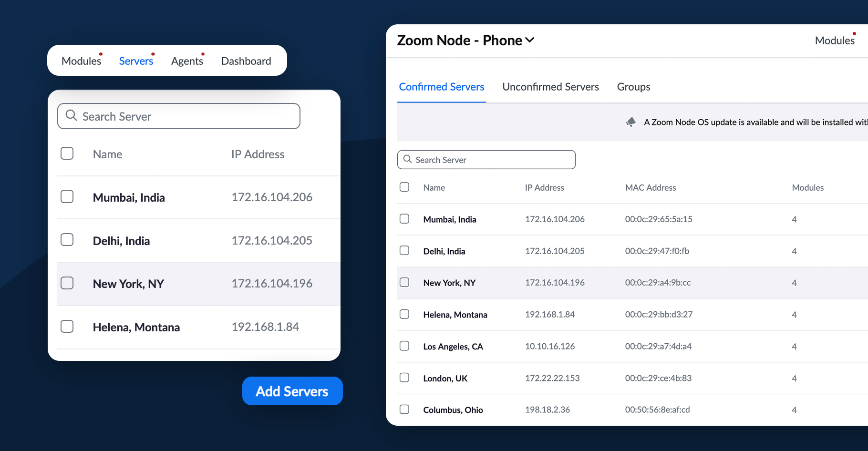This screenshot has height=451, width=868.
Task: Tick the Mumbai, India checkbox in left card
Action: [67, 196]
